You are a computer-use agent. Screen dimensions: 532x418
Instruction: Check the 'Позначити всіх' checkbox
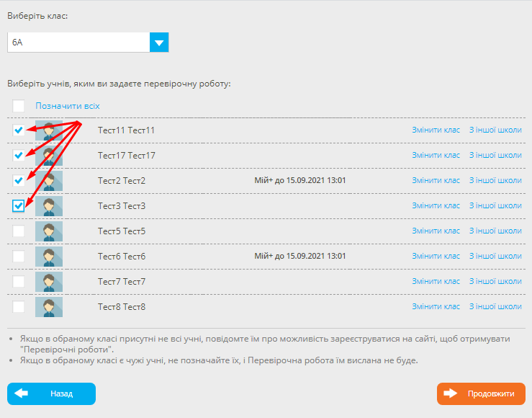pos(19,106)
